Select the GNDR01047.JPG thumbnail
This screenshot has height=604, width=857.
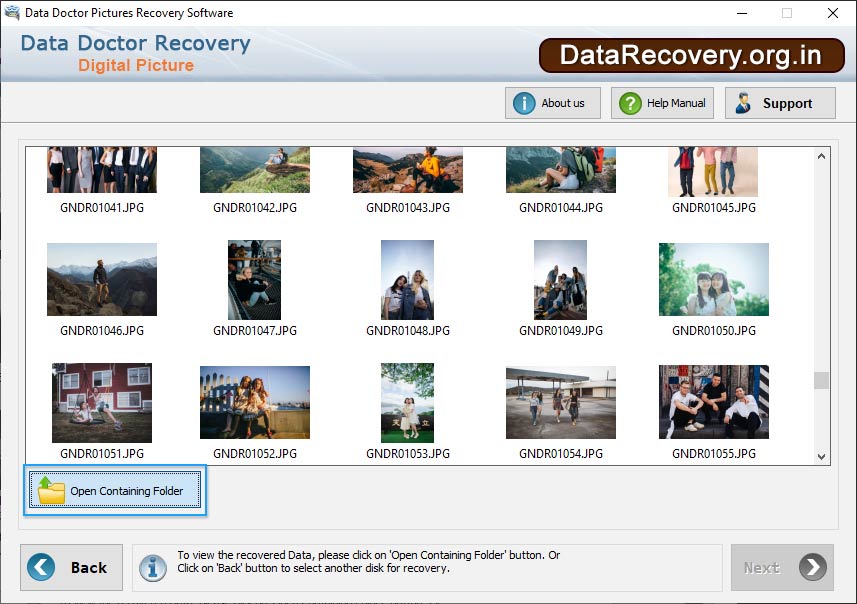(254, 280)
